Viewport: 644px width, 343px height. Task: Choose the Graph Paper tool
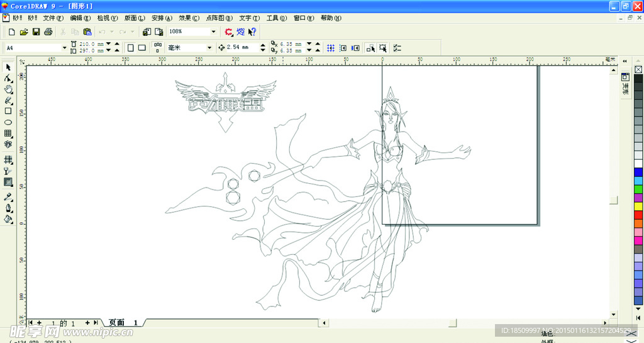8,133
